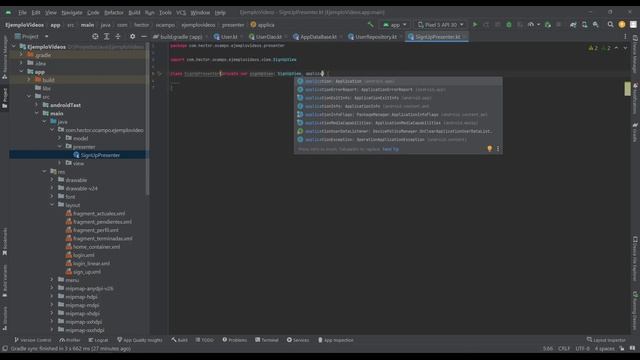
Task: Open the Logcat tool window
Action: (x=98, y=340)
